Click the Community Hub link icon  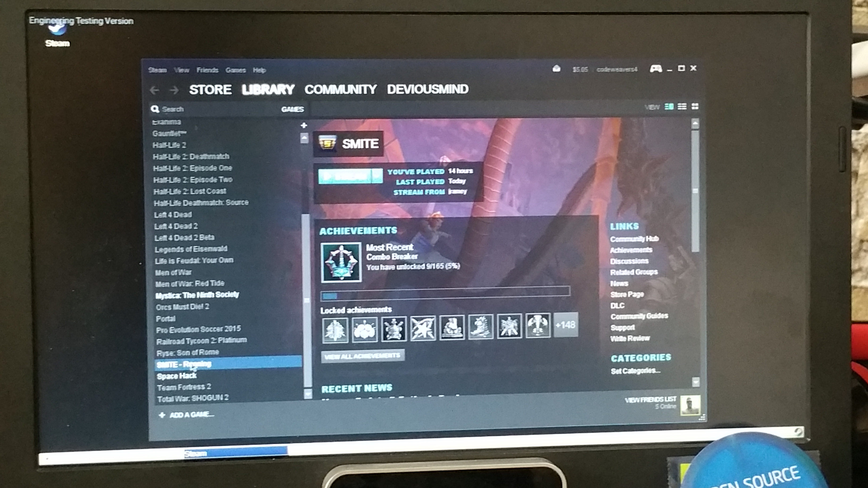point(634,238)
